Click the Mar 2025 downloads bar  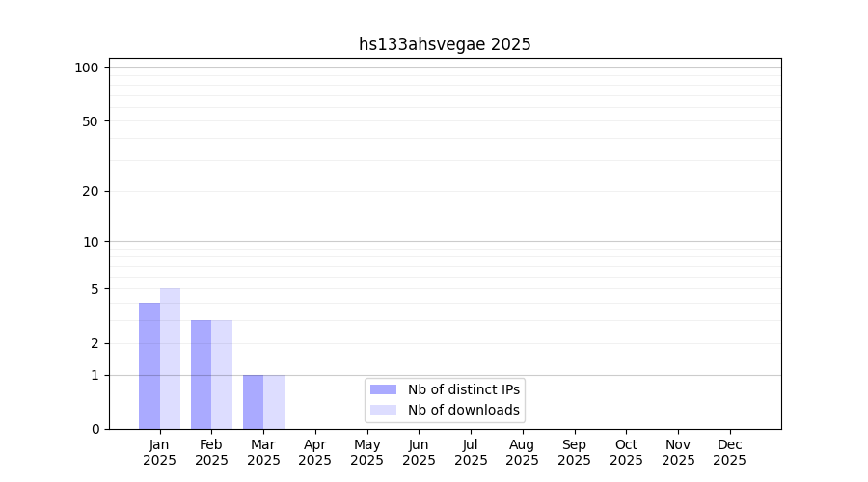click(274, 402)
